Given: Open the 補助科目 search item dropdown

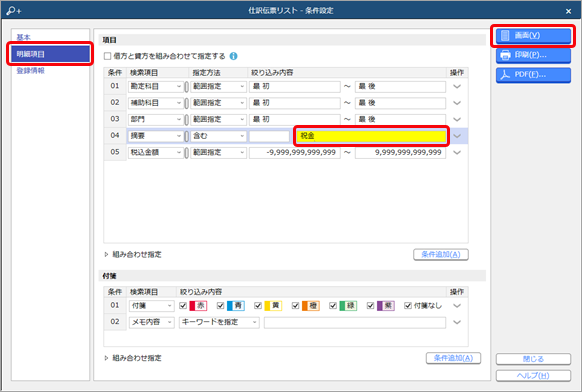Looking at the screenshot, I should pos(156,103).
